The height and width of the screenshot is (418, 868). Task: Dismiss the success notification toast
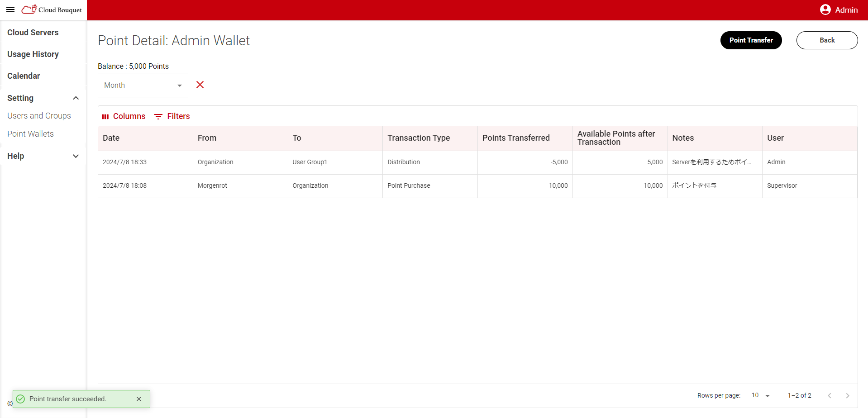click(x=139, y=399)
